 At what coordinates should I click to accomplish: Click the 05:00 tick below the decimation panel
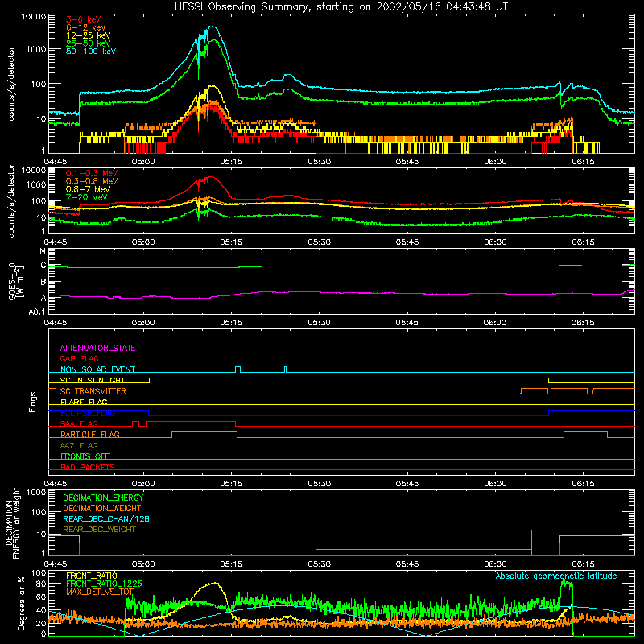(143, 564)
